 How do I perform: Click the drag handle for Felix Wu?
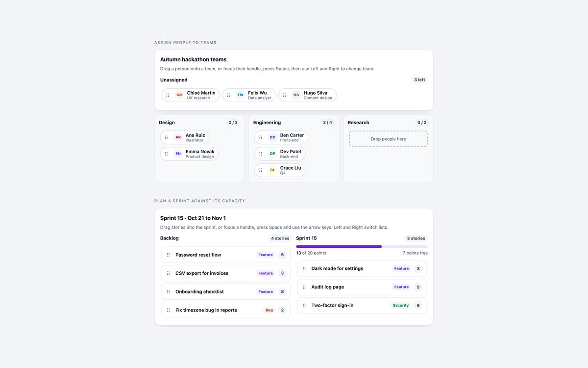228,95
